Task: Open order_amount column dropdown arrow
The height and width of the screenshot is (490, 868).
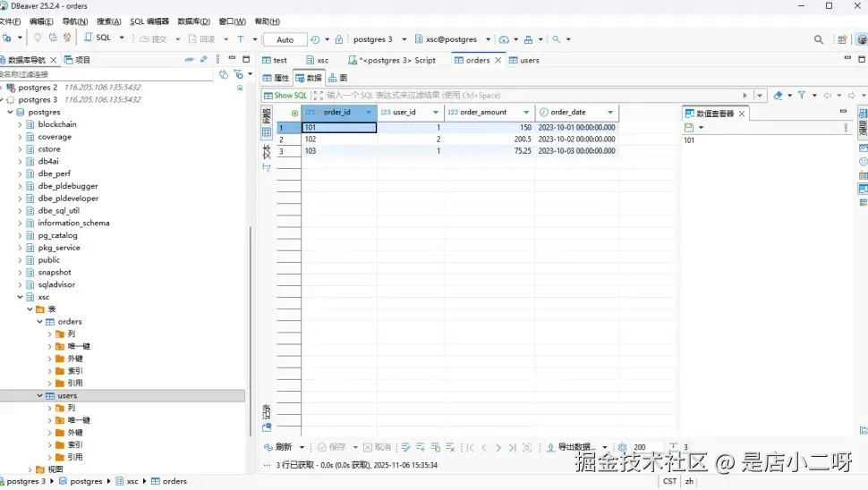Action: click(526, 113)
